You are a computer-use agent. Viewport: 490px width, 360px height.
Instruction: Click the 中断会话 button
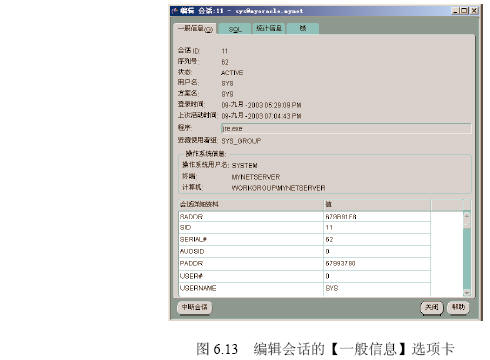point(195,307)
